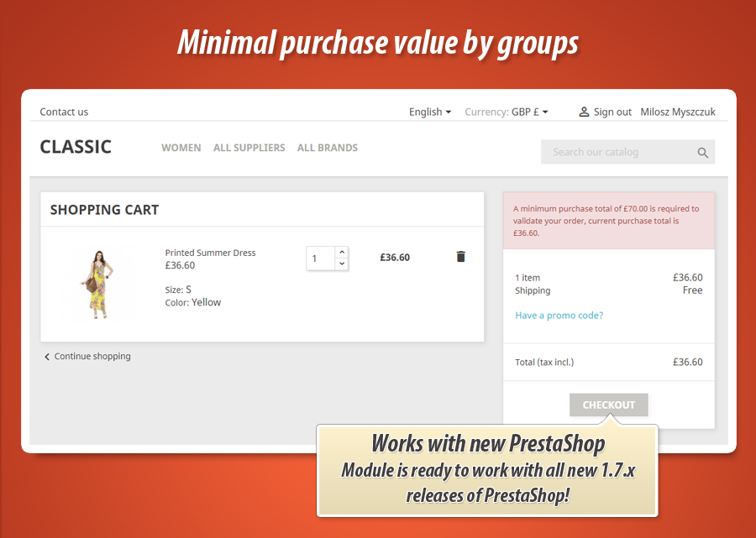
Task: Click the search magnifier icon
Action: [x=703, y=152]
